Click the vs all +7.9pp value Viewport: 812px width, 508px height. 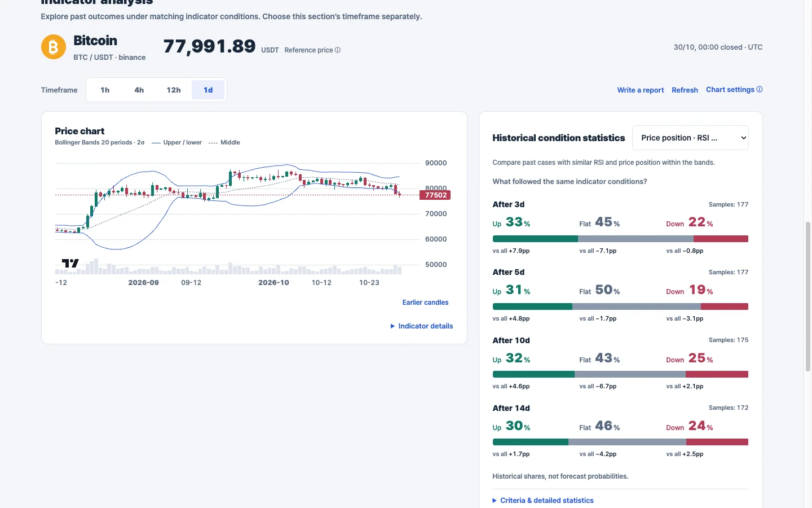click(511, 251)
